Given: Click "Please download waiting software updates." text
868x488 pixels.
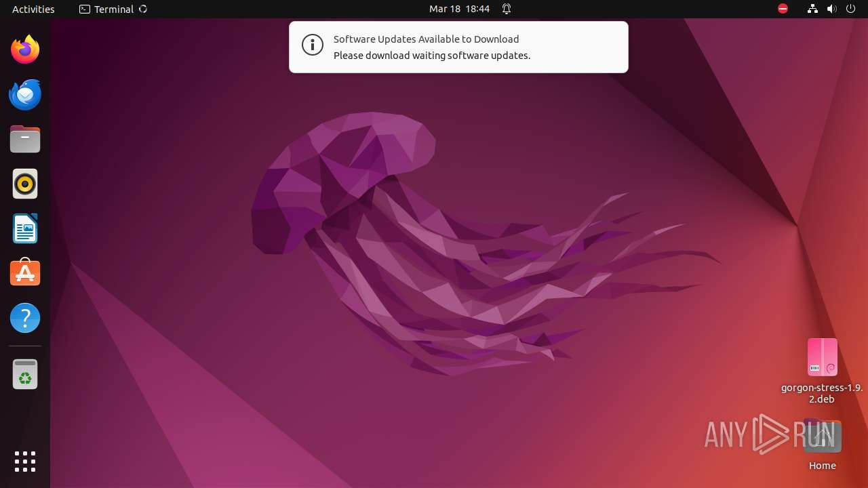Looking at the screenshot, I should pos(432,56).
